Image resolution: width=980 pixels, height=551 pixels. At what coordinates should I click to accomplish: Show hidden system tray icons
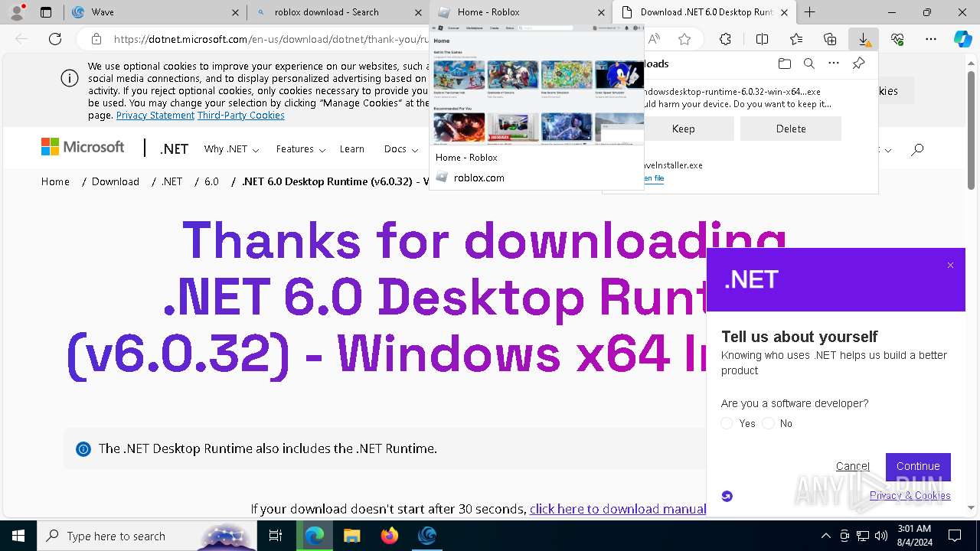click(x=825, y=536)
